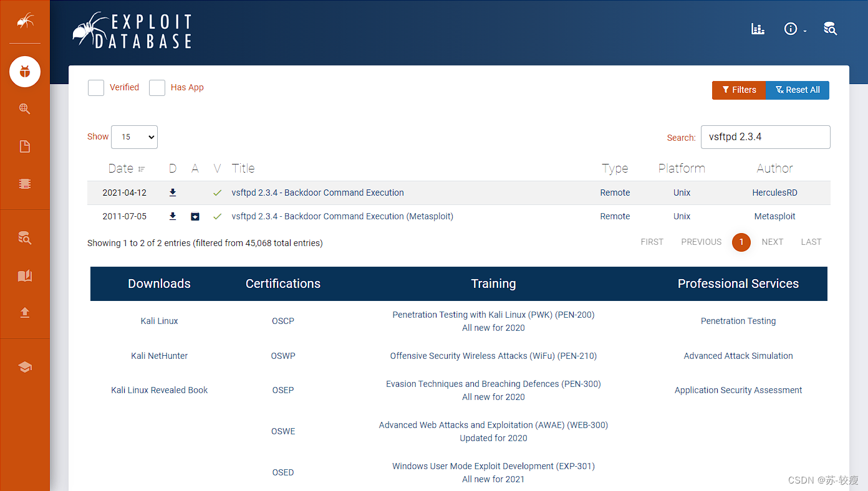Open the SearchSploit Manual book icon
868x491 pixels.
point(25,275)
